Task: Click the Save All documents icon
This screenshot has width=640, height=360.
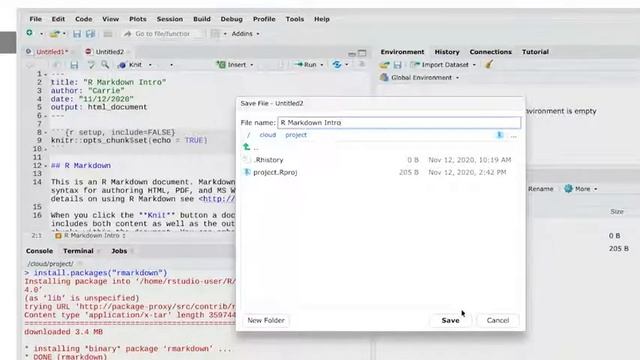Action: (91, 34)
